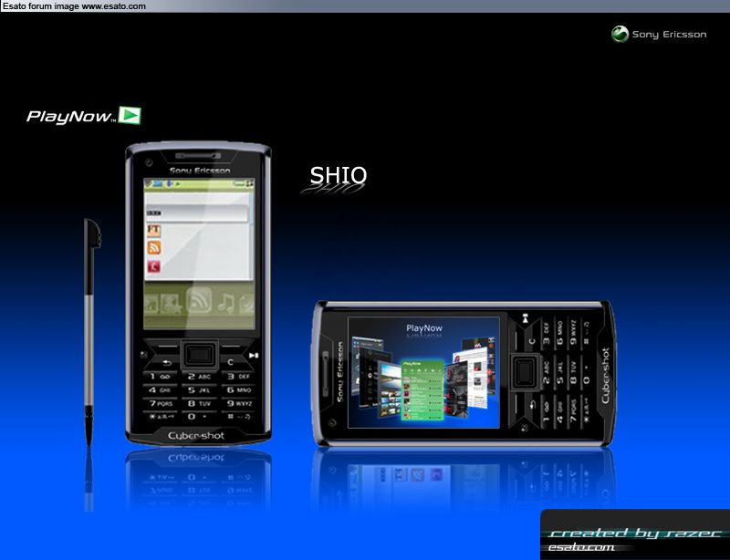The height and width of the screenshot is (560, 730).
Task: Click the Sony Ericsson logo orb
Action: point(620,35)
